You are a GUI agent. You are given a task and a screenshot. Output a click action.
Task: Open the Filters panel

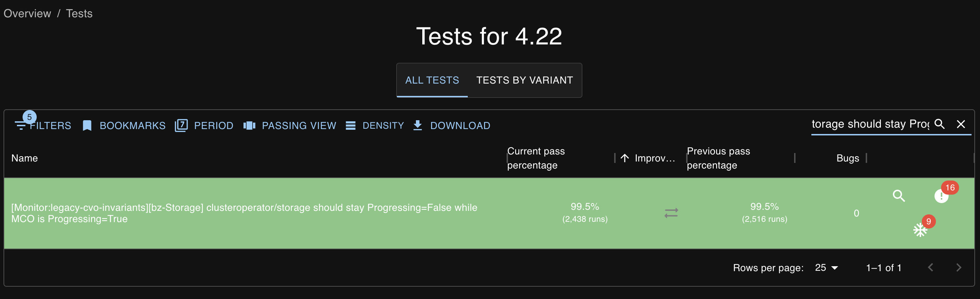point(43,126)
